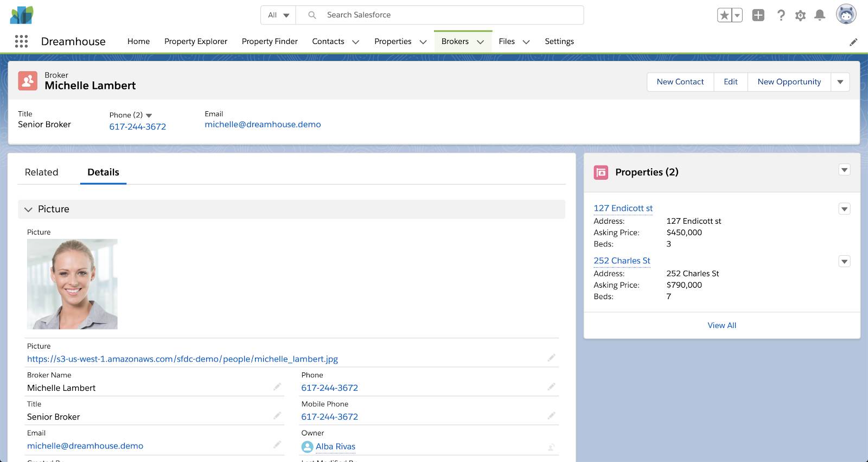Expand the Contacts tab chevron menu
The width and height of the screenshot is (868, 462).
click(x=356, y=42)
